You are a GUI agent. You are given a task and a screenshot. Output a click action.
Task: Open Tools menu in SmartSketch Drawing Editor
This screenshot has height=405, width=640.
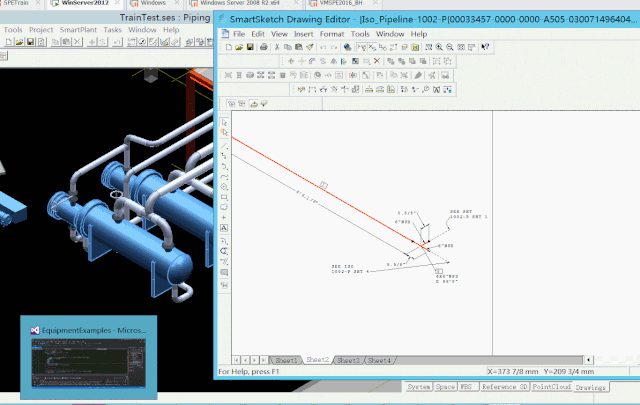(x=360, y=34)
